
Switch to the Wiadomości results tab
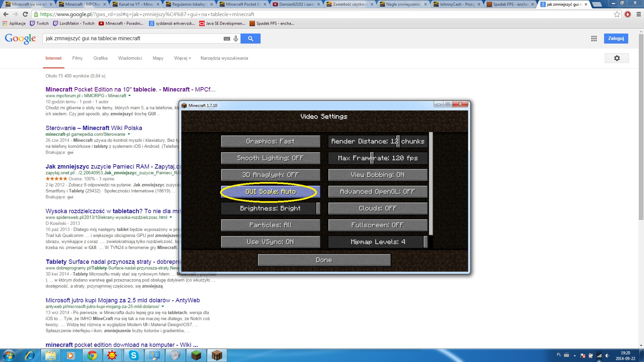click(x=130, y=58)
